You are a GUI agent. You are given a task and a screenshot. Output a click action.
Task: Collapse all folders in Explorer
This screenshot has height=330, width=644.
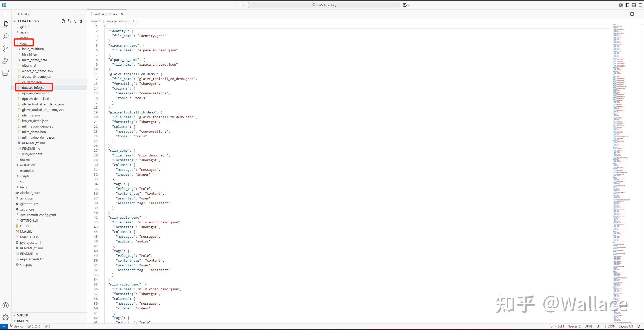[x=82, y=21]
